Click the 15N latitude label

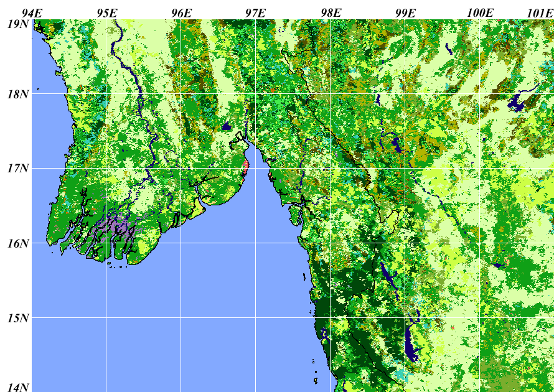point(17,318)
